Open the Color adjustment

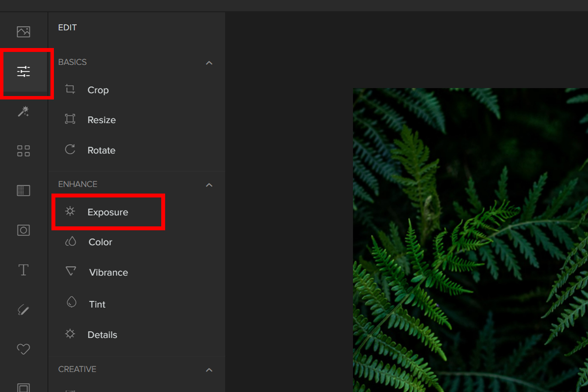(100, 242)
